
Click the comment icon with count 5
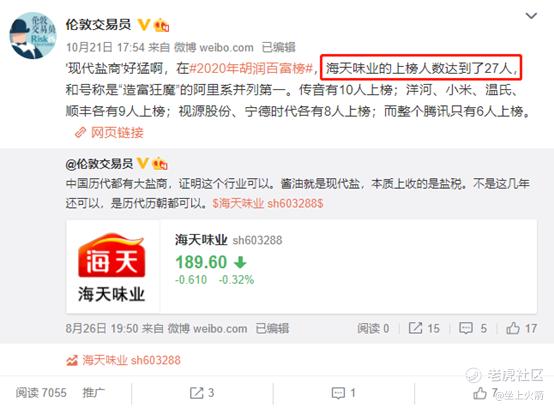[x=466, y=328]
